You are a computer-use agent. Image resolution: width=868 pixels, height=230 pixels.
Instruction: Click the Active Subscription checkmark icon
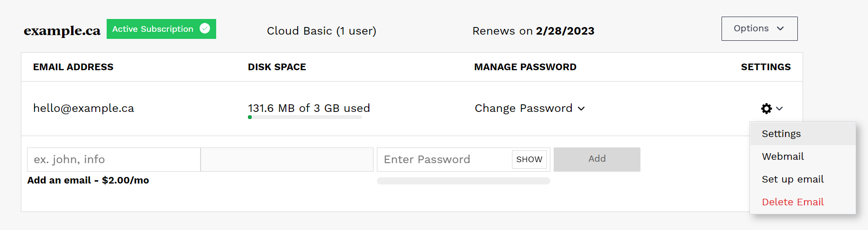tap(205, 28)
